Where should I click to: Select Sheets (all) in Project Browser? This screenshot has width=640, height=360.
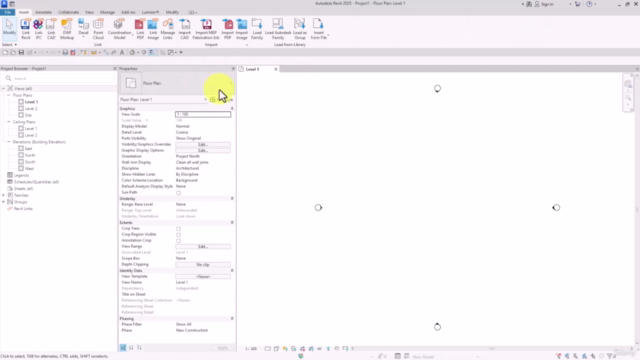[x=23, y=189]
